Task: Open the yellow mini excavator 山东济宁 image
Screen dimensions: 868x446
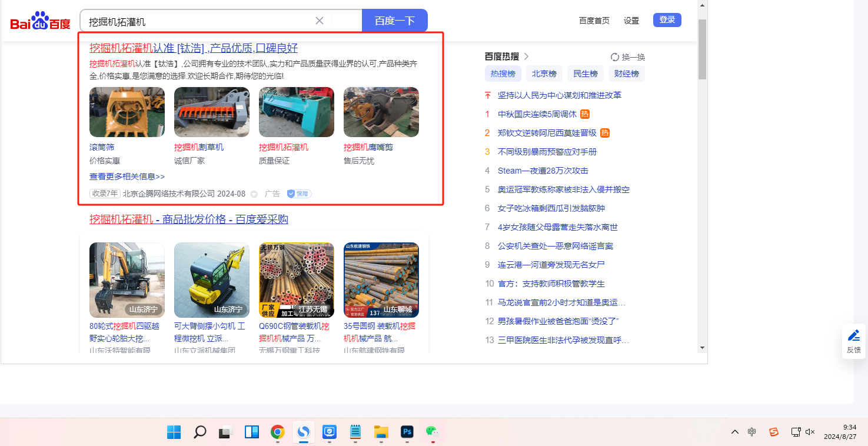Action: [212, 280]
